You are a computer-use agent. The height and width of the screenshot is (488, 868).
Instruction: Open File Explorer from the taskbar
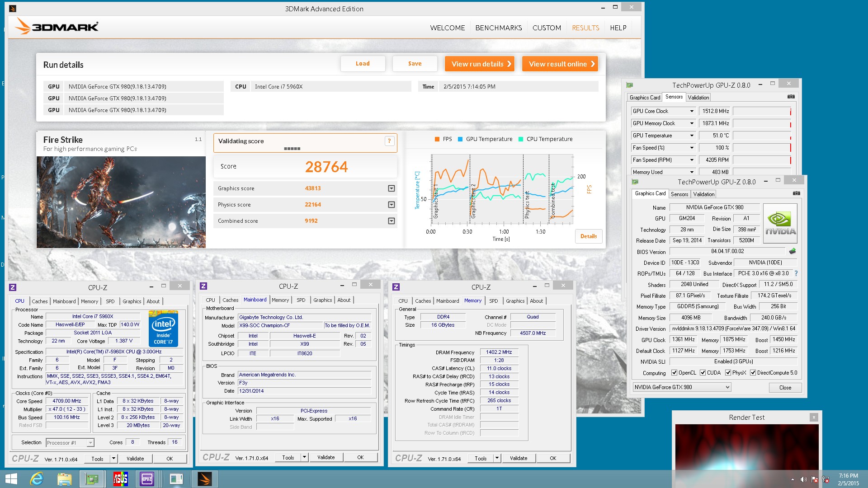pyautogui.click(x=64, y=479)
